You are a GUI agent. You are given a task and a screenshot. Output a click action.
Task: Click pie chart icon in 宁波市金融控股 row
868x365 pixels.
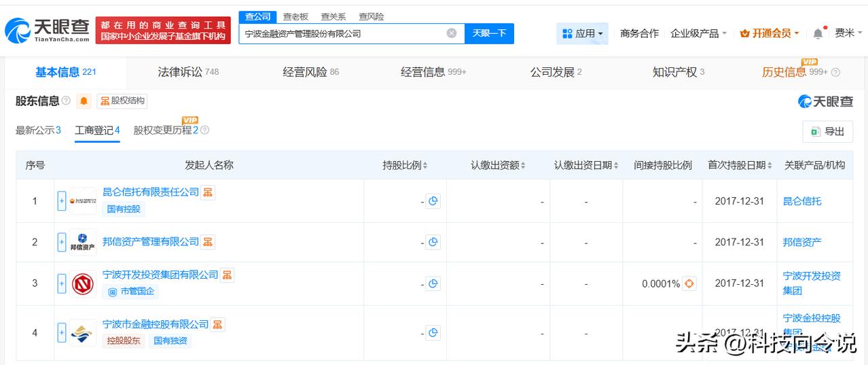pos(433,332)
